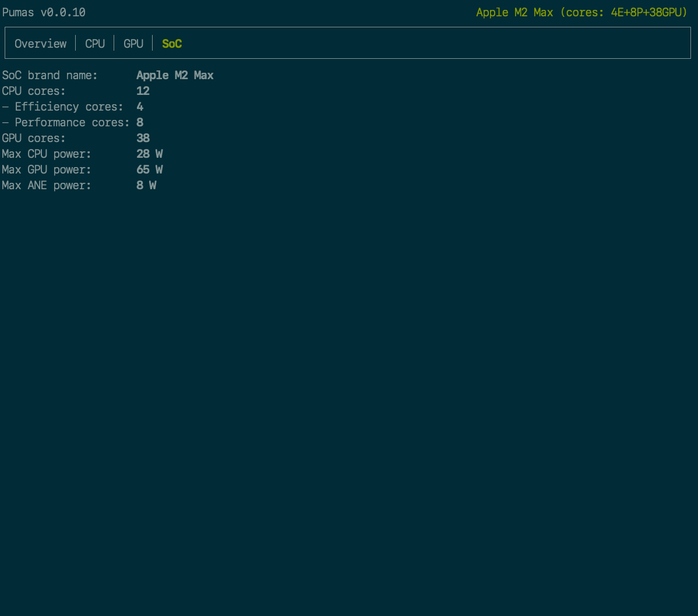The image size is (698, 616).
Task: Click the '28 W' CPU power value
Action: [150, 154]
